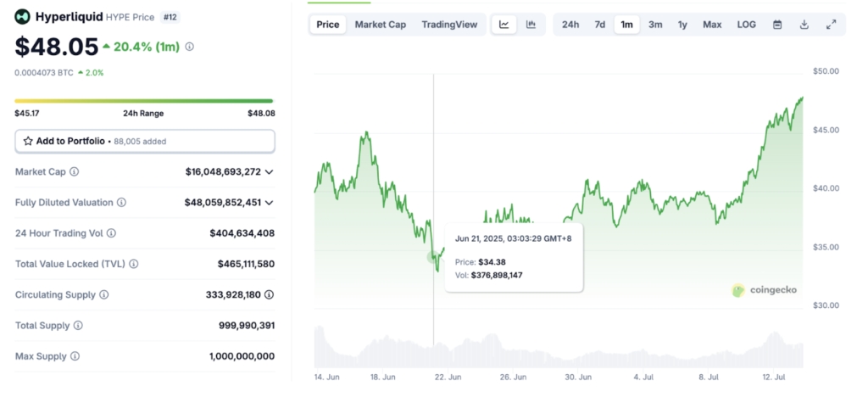This screenshot has width=868, height=397.
Task: Download chart data icon
Action: pos(804,25)
